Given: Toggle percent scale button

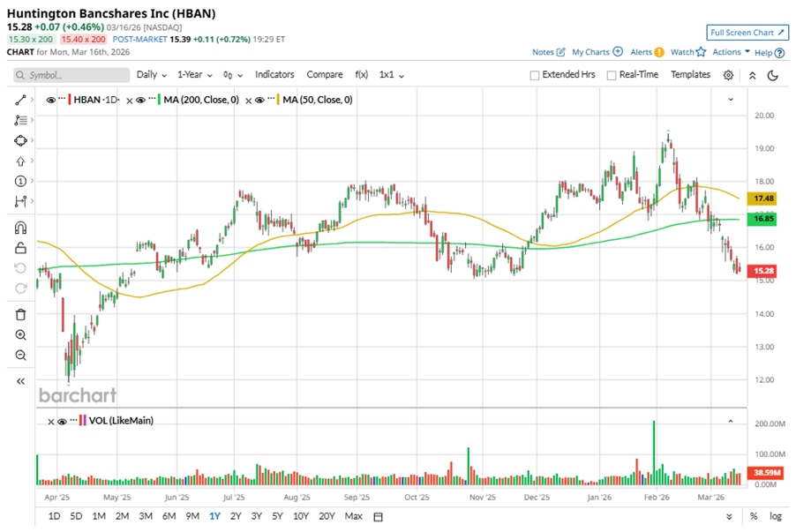Looking at the screenshot, I should [754, 516].
